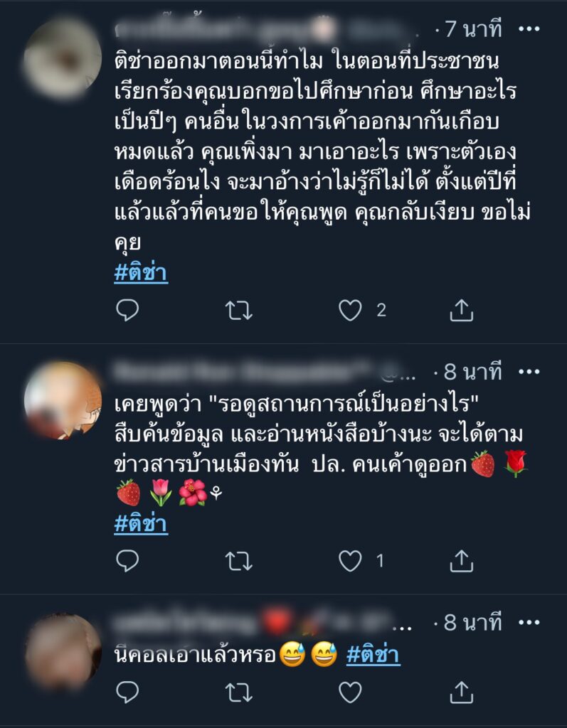Screen dimensions: 567x728
Task: Open the second tweet author's avatar
Action: (x=63, y=401)
